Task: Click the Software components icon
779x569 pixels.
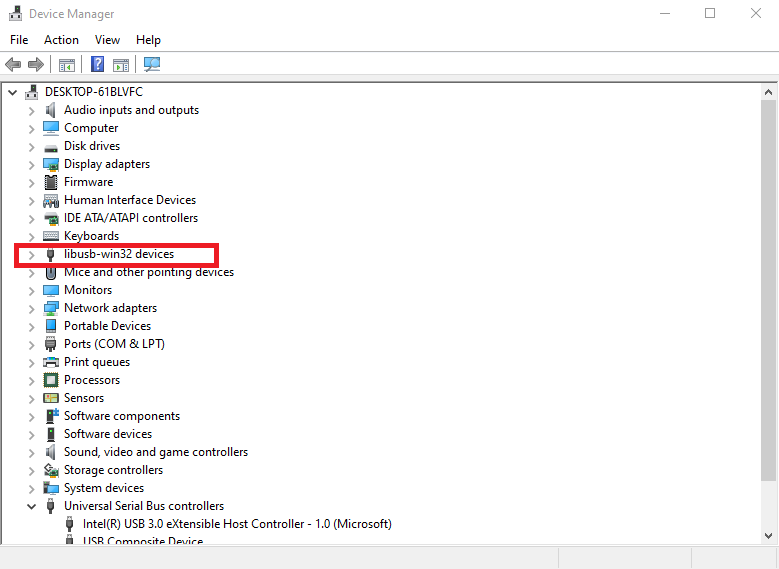Action: click(52, 416)
